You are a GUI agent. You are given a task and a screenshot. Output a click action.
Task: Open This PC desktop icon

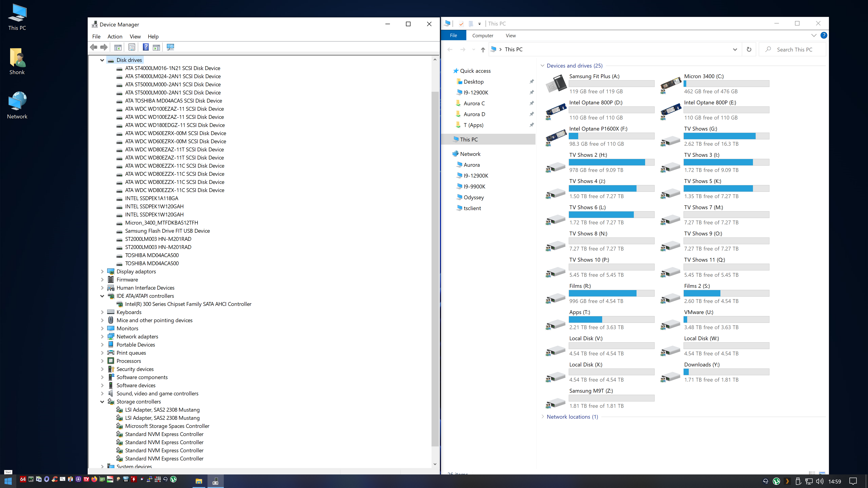click(17, 17)
